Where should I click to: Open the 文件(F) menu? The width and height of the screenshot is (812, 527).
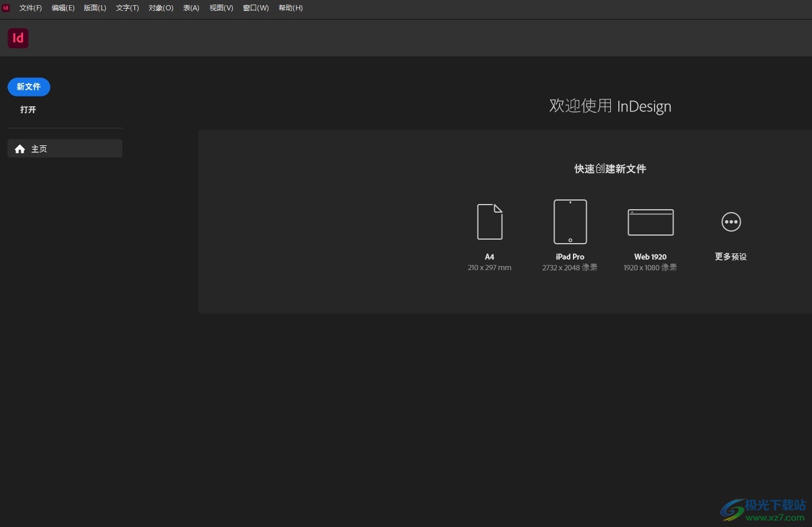[30, 8]
